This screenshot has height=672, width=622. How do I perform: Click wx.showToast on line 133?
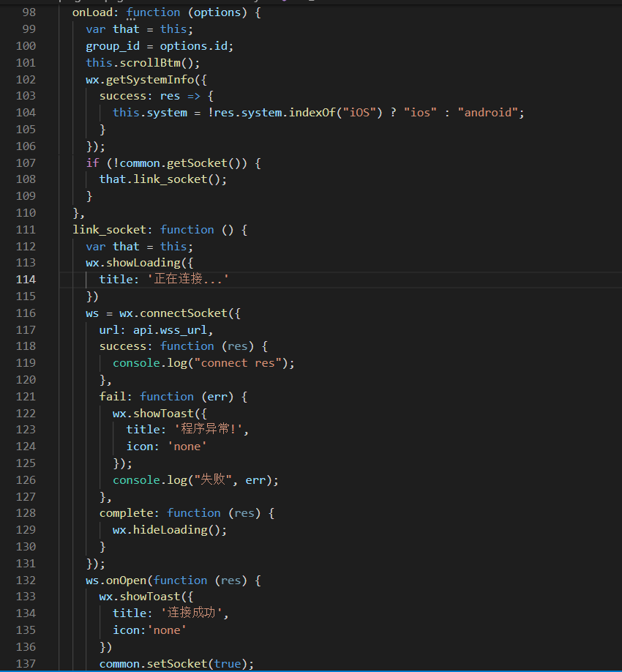tap(140, 597)
